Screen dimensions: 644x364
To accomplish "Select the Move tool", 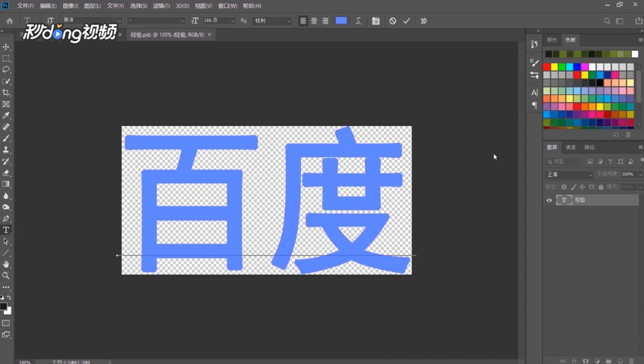I will pos(6,47).
